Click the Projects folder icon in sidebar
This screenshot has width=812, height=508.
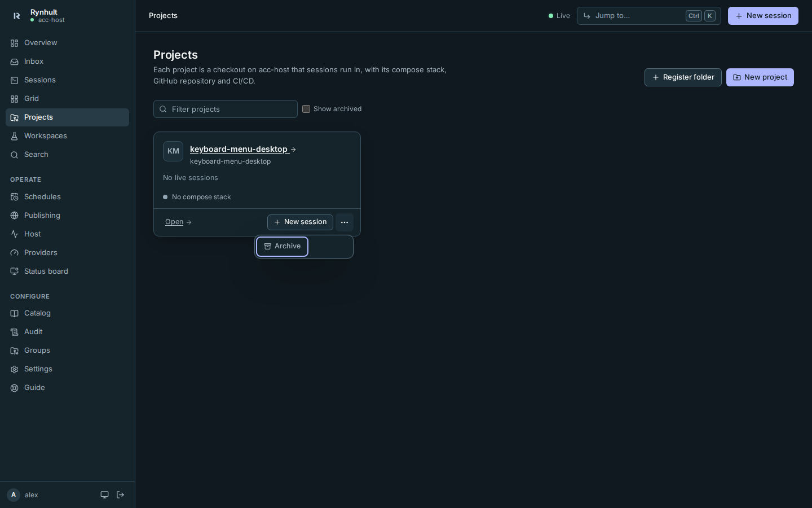(14, 117)
